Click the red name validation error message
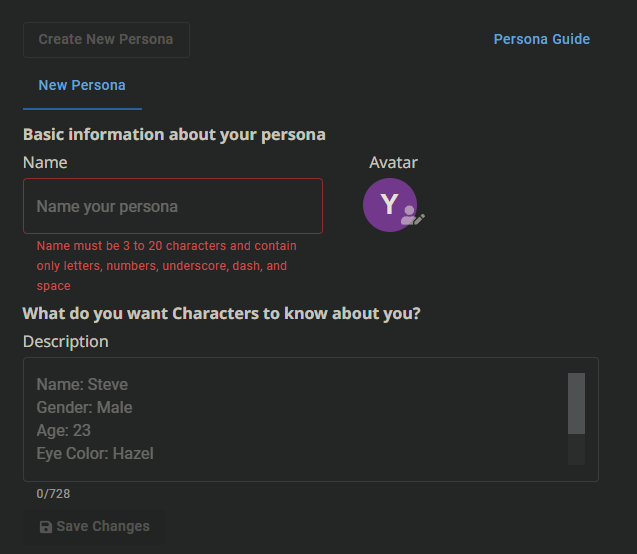This screenshot has height=554, width=637. 167,266
